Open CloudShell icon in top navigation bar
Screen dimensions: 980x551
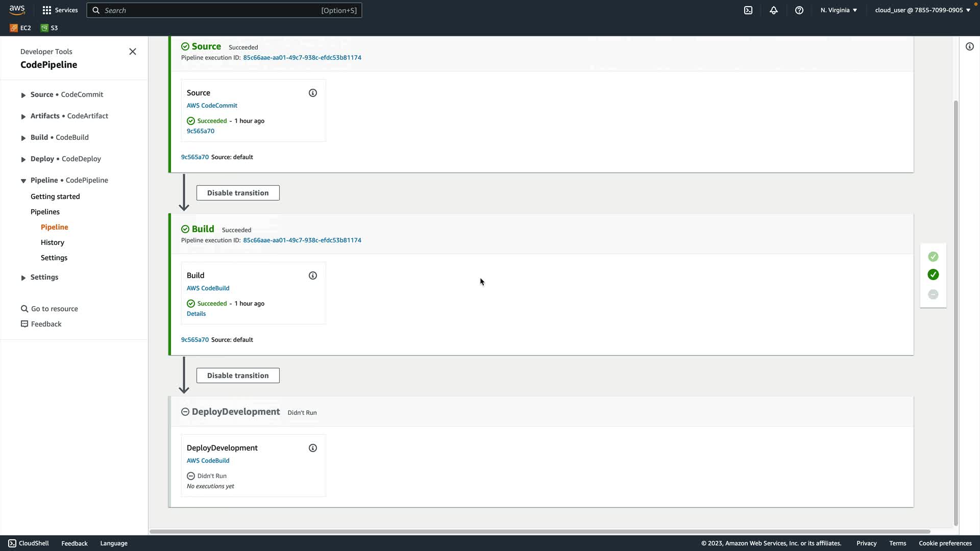[x=748, y=10]
